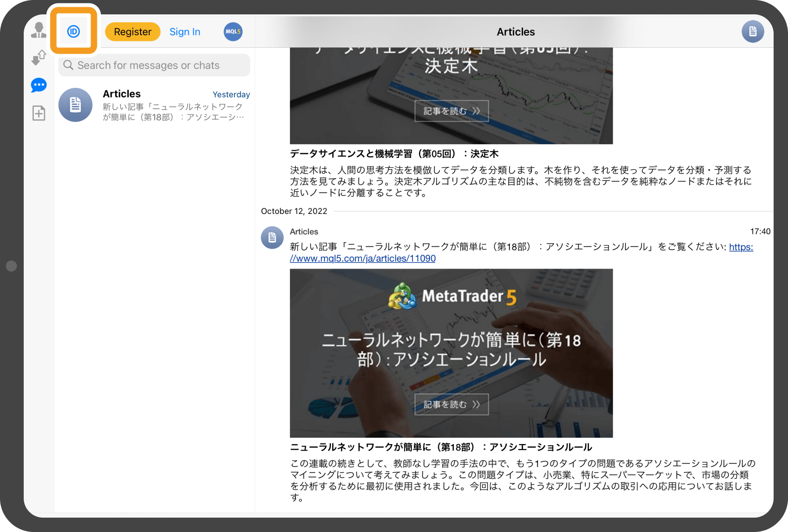Image resolution: width=788 pixels, height=532 pixels.
Task: Click the Articles sender name above message
Action: 304,231
